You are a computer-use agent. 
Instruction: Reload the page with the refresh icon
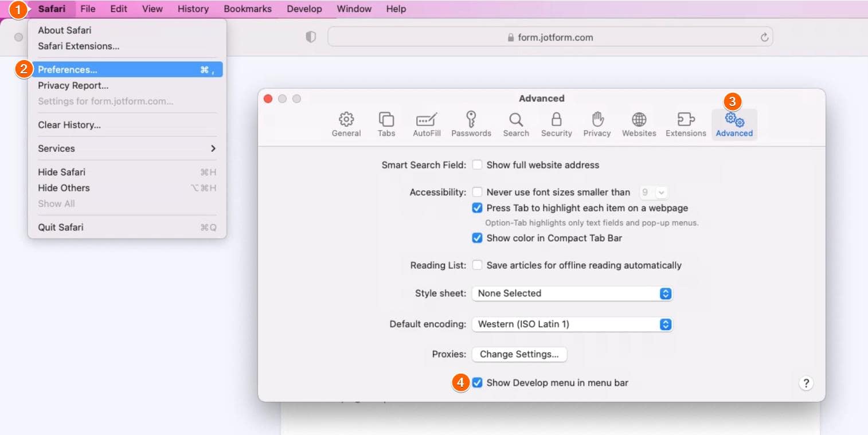pos(764,37)
